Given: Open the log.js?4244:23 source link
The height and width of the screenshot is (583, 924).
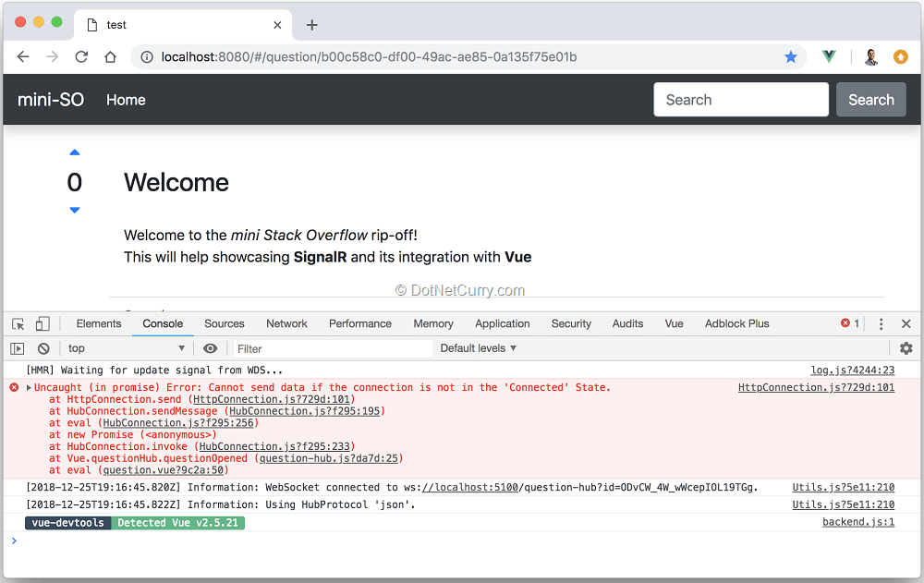Looking at the screenshot, I should point(852,370).
